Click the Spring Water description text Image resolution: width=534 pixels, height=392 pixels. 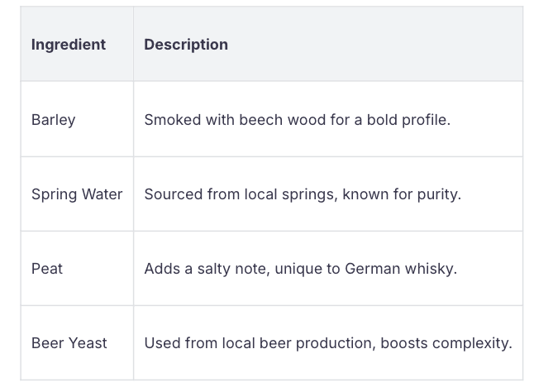coord(302,194)
